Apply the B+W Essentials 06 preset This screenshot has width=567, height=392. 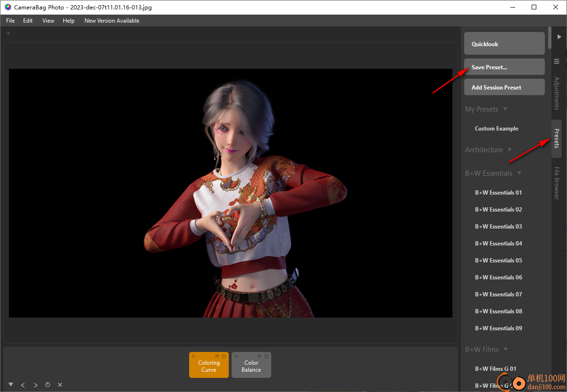click(499, 277)
